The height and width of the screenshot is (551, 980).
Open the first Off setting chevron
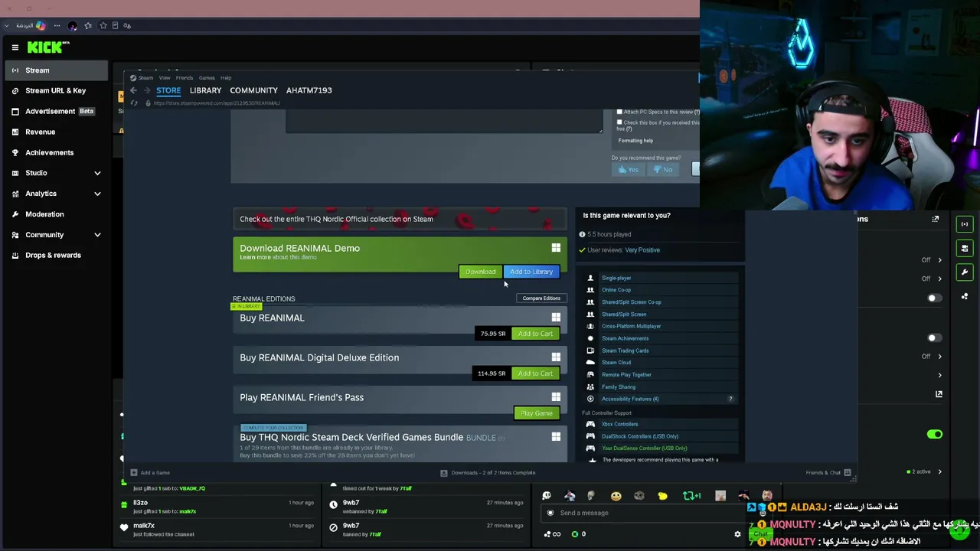point(940,260)
